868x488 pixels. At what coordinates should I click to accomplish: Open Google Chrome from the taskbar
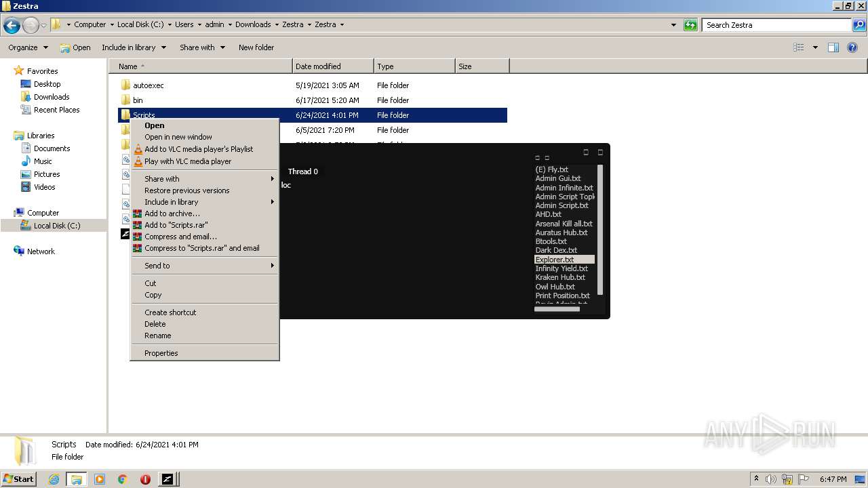[123, 479]
